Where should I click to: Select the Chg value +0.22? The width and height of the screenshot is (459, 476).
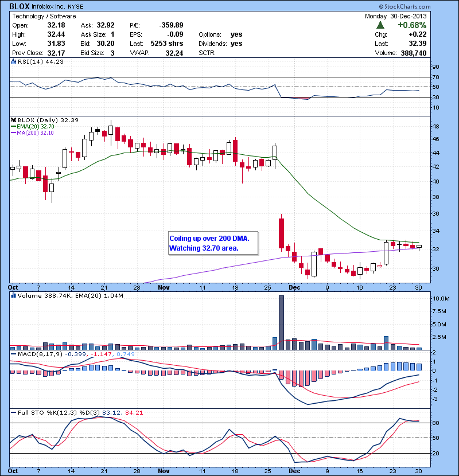tap(418, 34)
